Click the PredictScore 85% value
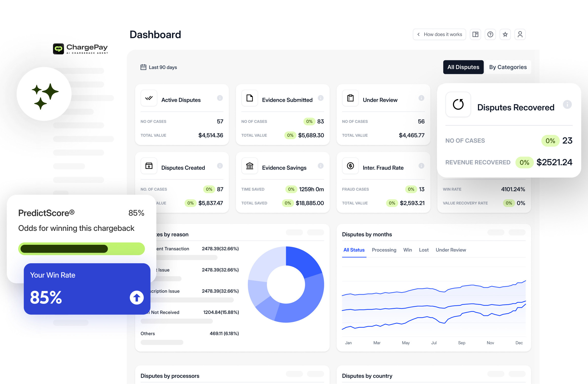This screenshot has width=588, height=384. coord(136,213)
